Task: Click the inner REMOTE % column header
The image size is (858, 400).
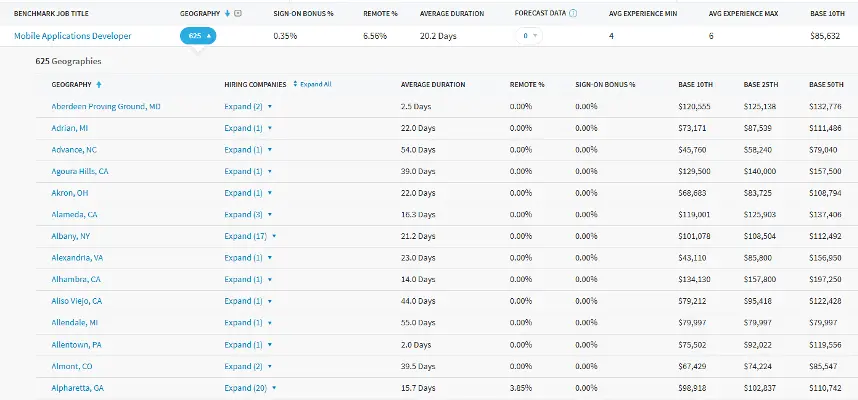Action: tap(527, 85)
